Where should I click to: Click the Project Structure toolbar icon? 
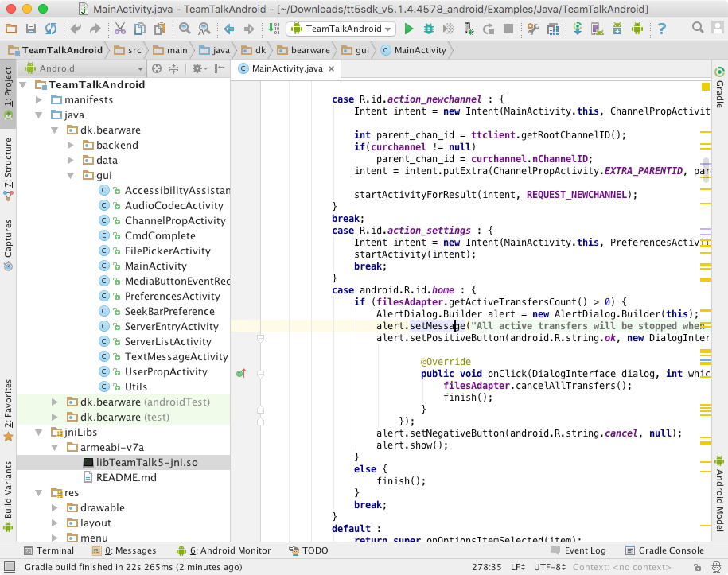(x=552, y=29)
